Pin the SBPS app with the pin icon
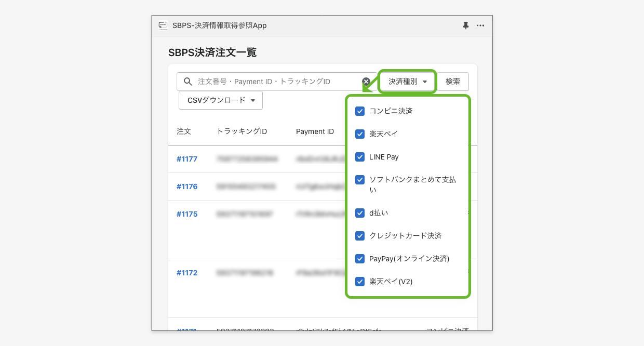Screen dimensions: 644x346 point(466,25)
